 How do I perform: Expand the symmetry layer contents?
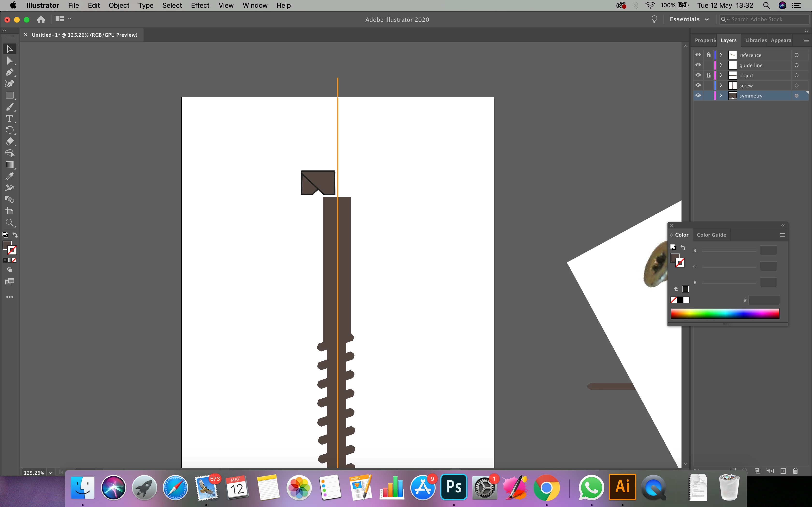[721, 96]
